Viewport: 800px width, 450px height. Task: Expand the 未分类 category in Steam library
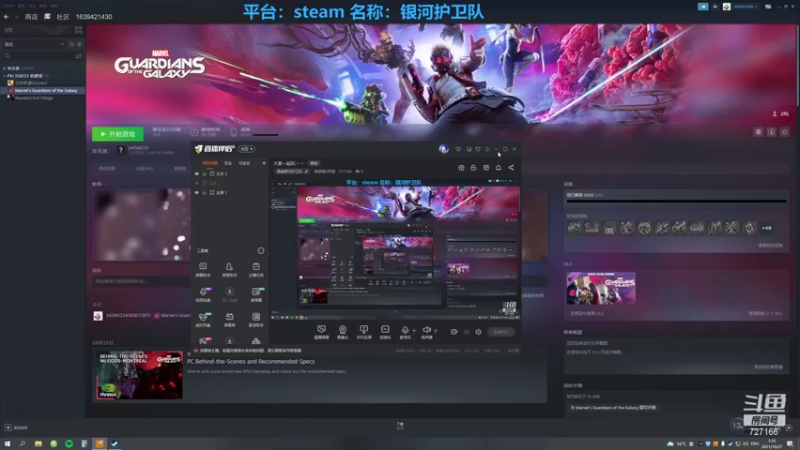coord(5,68)
